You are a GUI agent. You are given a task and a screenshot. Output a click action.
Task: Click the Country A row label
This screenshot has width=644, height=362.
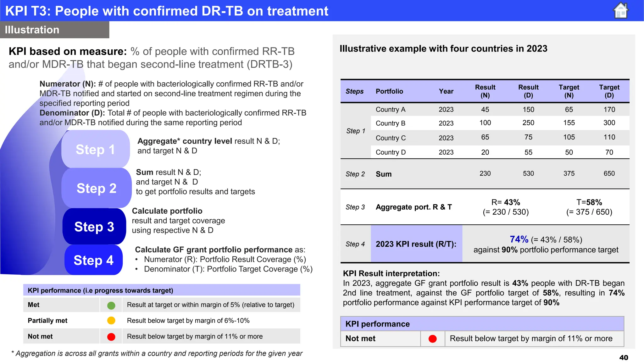(x=390, y=110)
